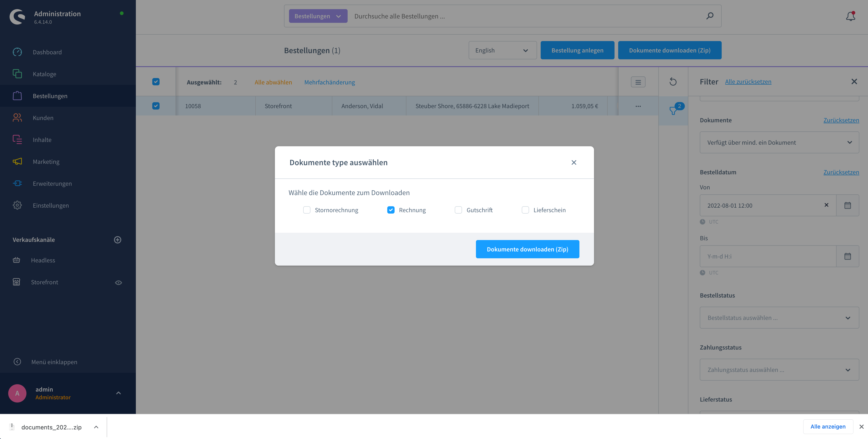Screen dimensions: 868x439
Task: Click the Marketing icon in sidebar
Action: point(17,161)
